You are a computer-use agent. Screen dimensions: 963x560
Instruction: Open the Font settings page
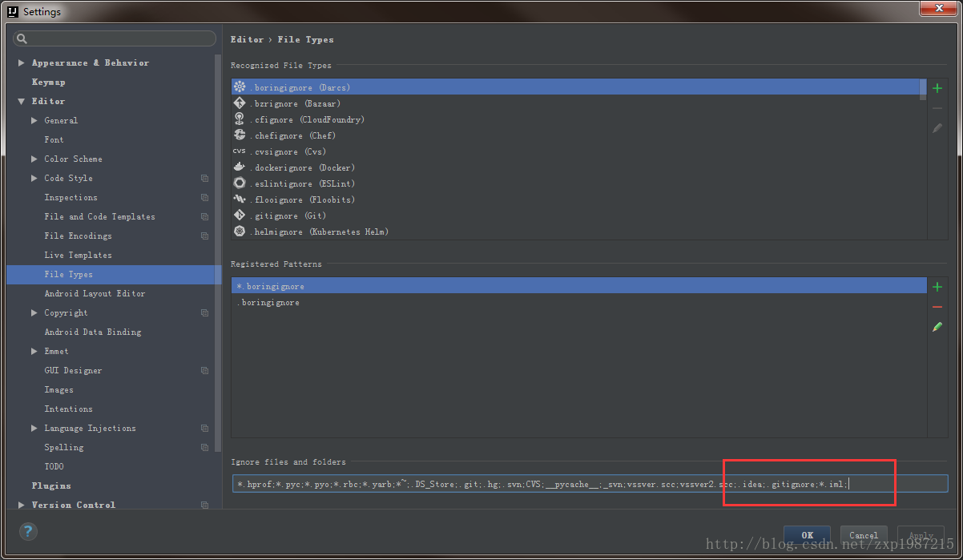point(54,139)
